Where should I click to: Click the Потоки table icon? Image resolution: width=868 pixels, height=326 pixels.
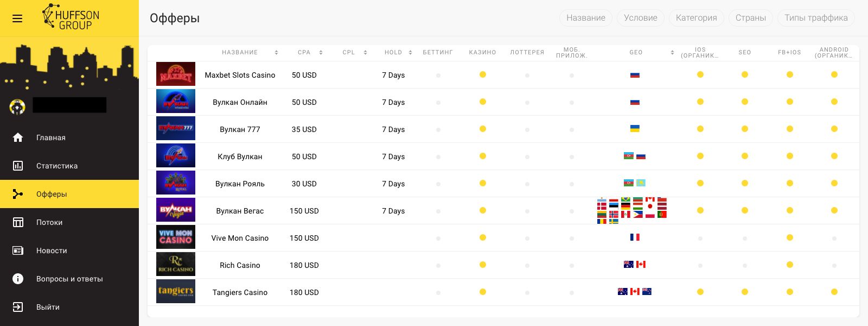(18, 222)
